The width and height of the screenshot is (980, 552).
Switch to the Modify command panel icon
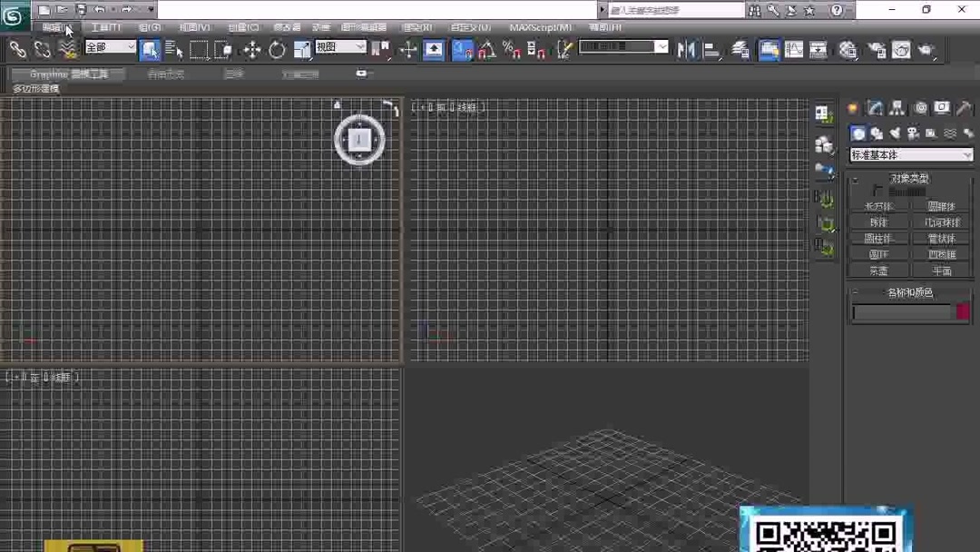click(874, 108)
